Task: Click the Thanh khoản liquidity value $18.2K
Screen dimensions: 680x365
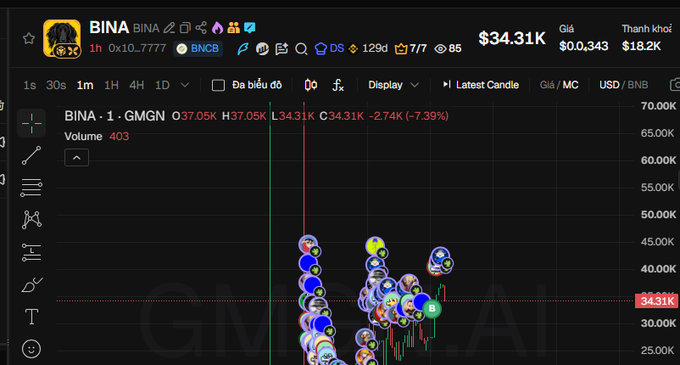Action: 641,46
